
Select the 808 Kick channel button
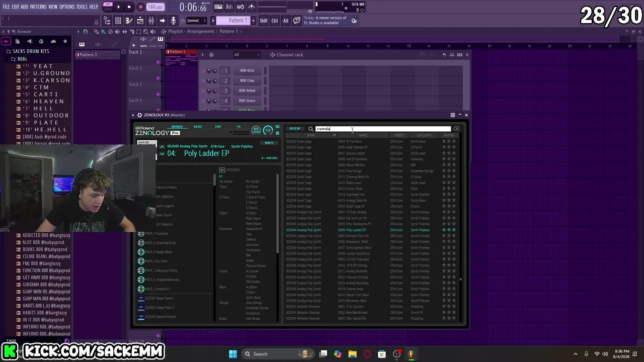247,70
